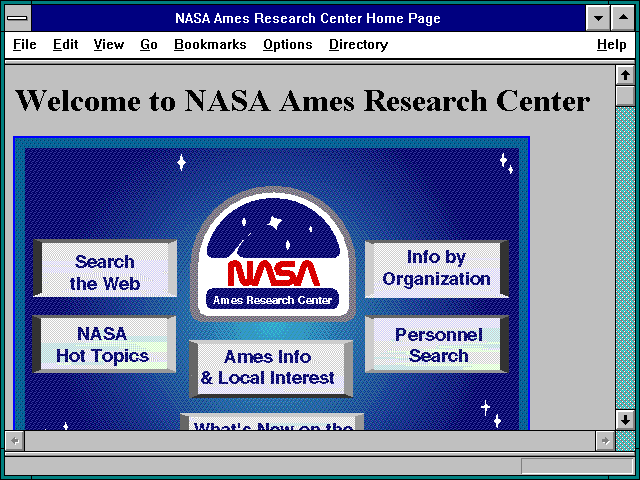Click the vertical scrollbar down arrow
Image resolution: width=640 pixels, height=480 pixels.
(625, 420)
